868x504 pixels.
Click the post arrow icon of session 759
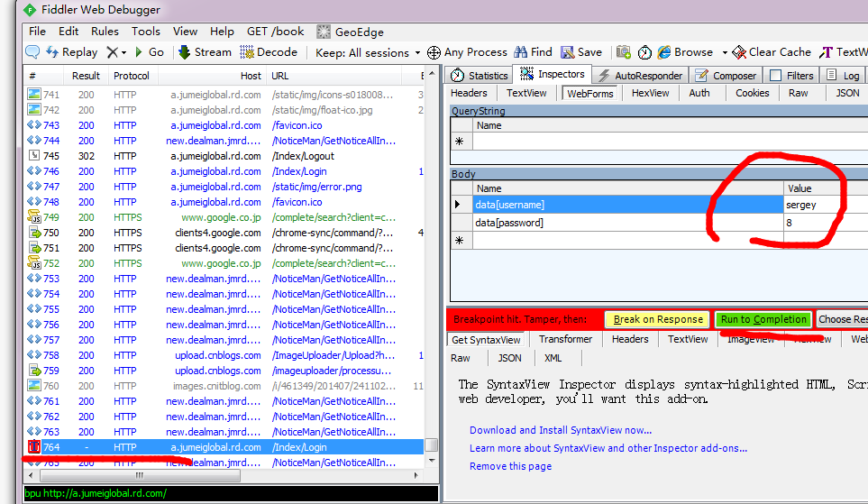pos(34,370)
